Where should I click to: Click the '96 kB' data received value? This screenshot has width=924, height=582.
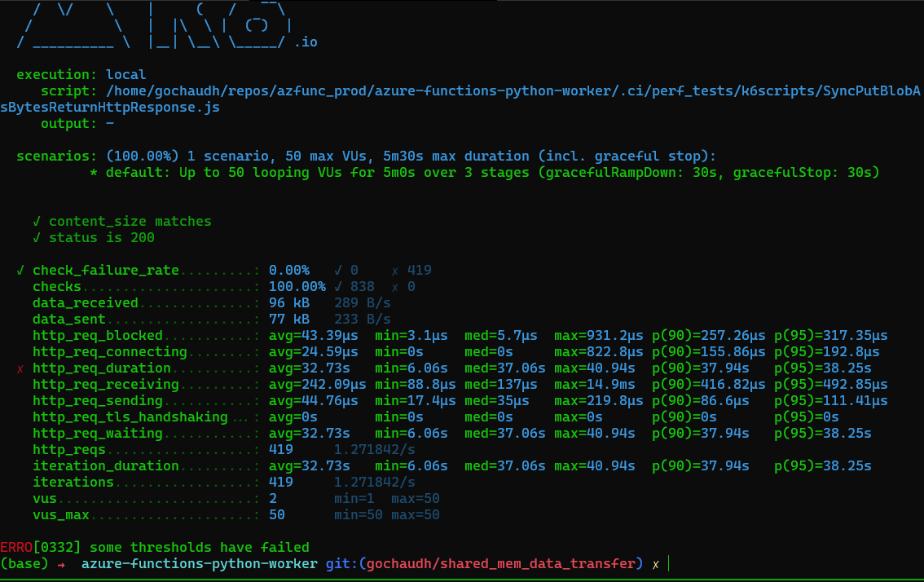pyautogui.click(x=288, y=303)
